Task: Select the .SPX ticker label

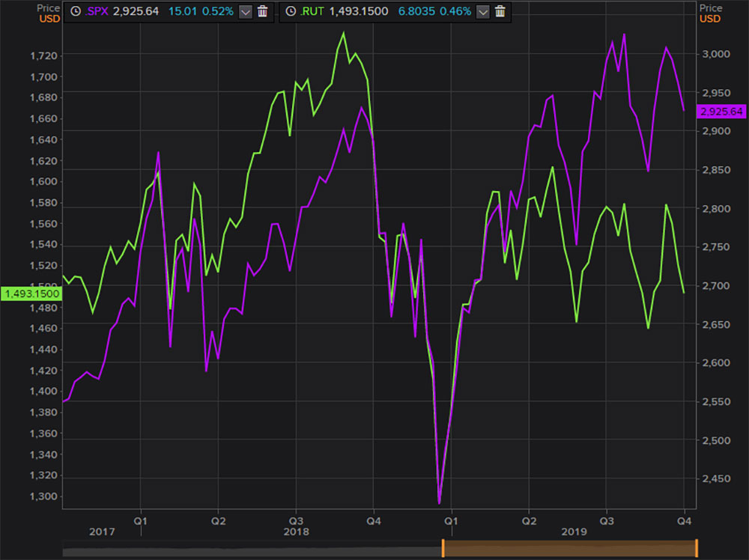Action: pos(97,11)
